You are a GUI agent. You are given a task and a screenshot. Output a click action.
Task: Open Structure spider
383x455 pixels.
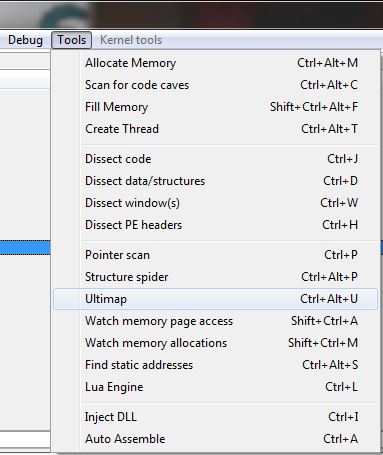click(215, 277)
